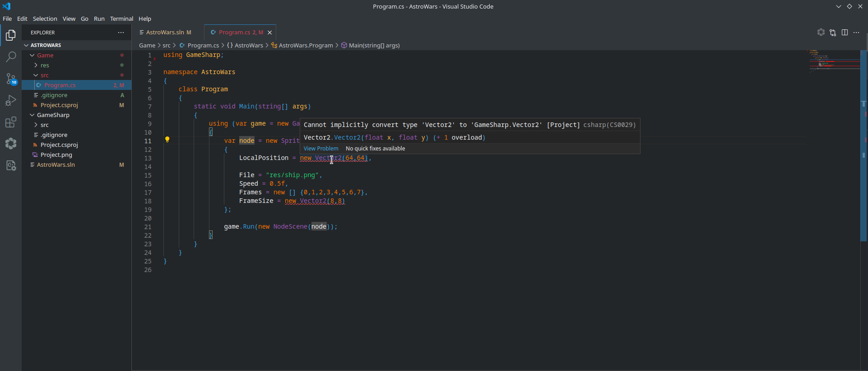Viewport: 868px width, 371px height.
Task: Open Project.csproj under the Game folder
Action: pos(77,105)
